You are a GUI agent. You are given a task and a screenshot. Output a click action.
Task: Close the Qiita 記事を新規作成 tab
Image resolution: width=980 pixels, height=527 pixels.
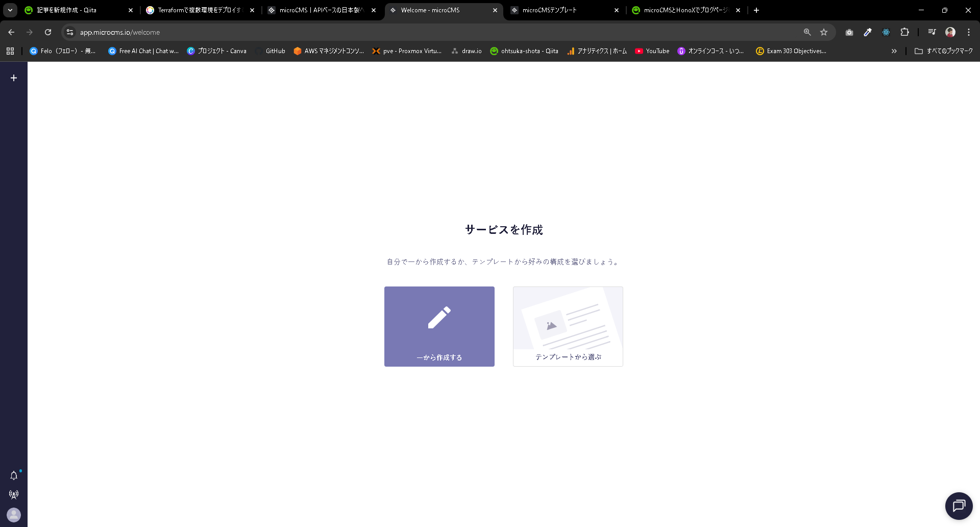tap(131, 10)
